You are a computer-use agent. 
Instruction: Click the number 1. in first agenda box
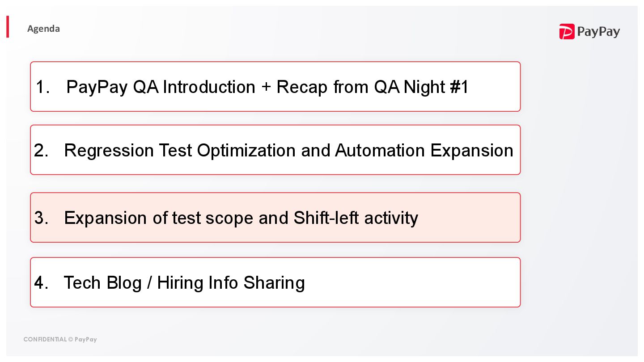tap(42, 87)
